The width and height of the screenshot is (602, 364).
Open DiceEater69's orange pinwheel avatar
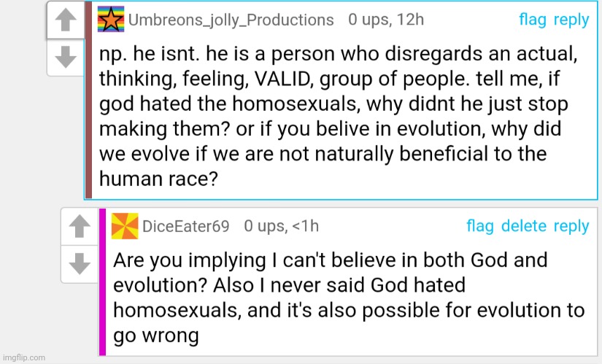tap(125, 226)
